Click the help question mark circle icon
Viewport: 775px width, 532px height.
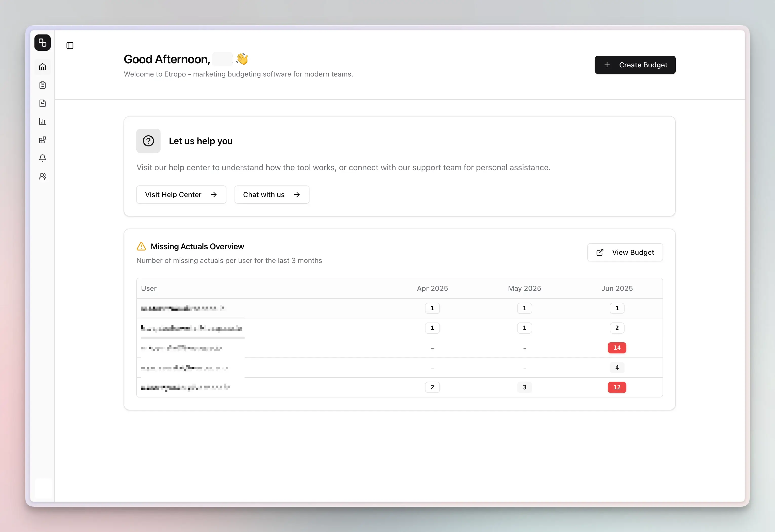(148, 141)
